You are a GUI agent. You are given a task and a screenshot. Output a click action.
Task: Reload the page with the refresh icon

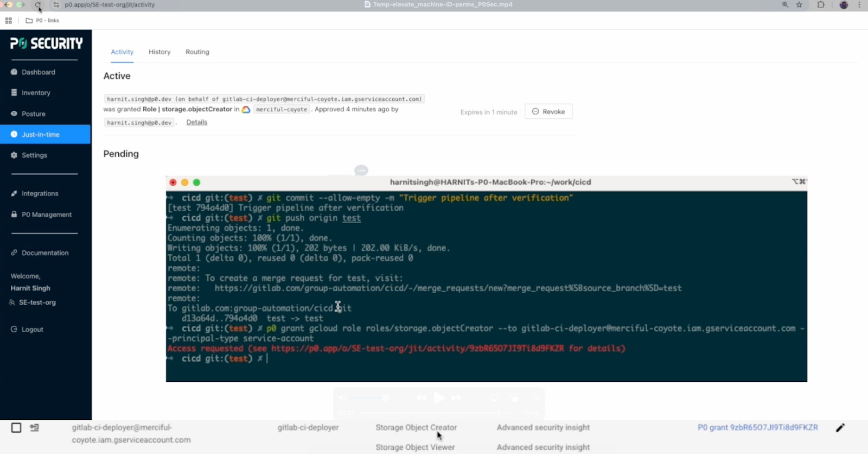tap(37, 4)
